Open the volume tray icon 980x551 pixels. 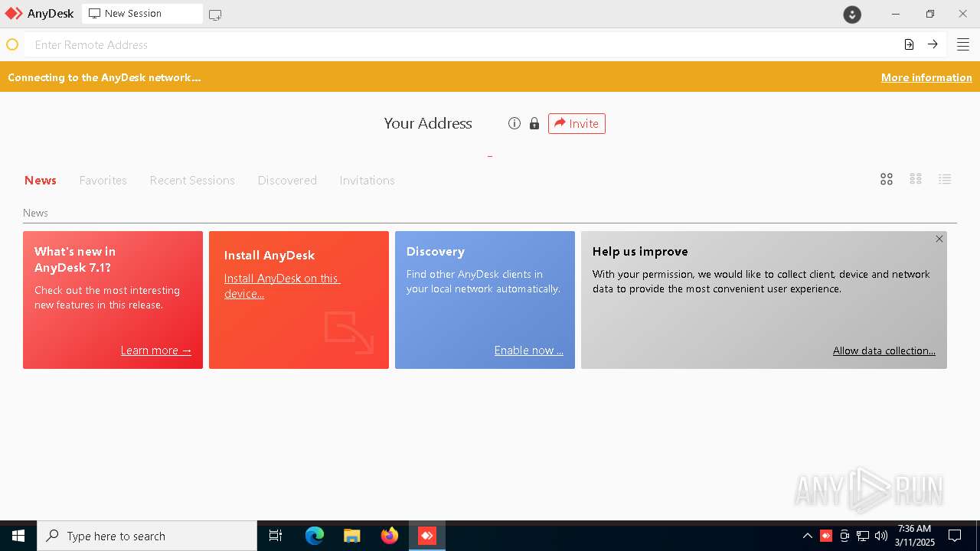(x=881, y=536)
